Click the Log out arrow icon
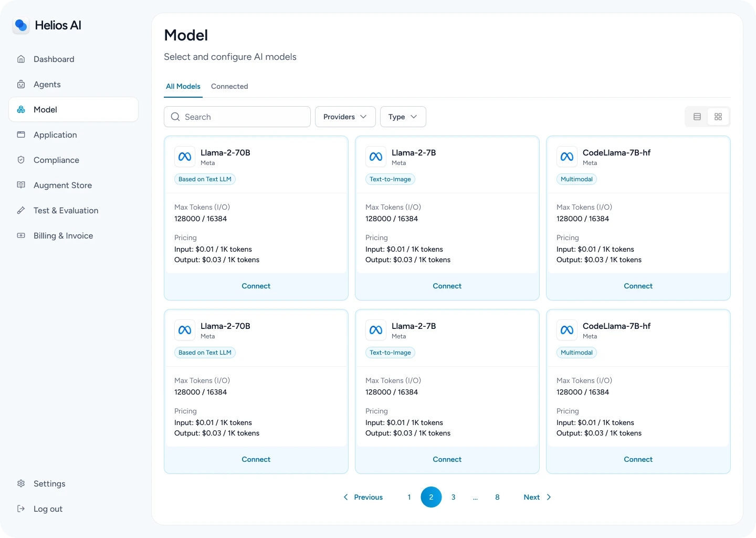756x538 pixels. [x=21, y=509]
